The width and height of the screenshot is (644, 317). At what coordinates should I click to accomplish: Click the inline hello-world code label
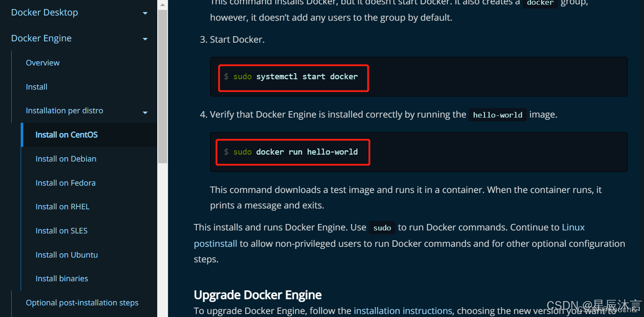[498, 115]
